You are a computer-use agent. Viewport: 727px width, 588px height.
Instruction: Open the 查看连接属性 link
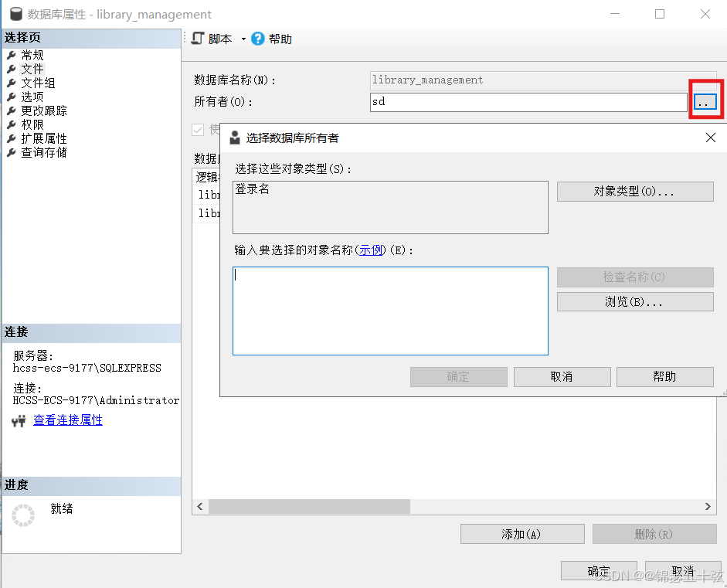tap(68, 420)
